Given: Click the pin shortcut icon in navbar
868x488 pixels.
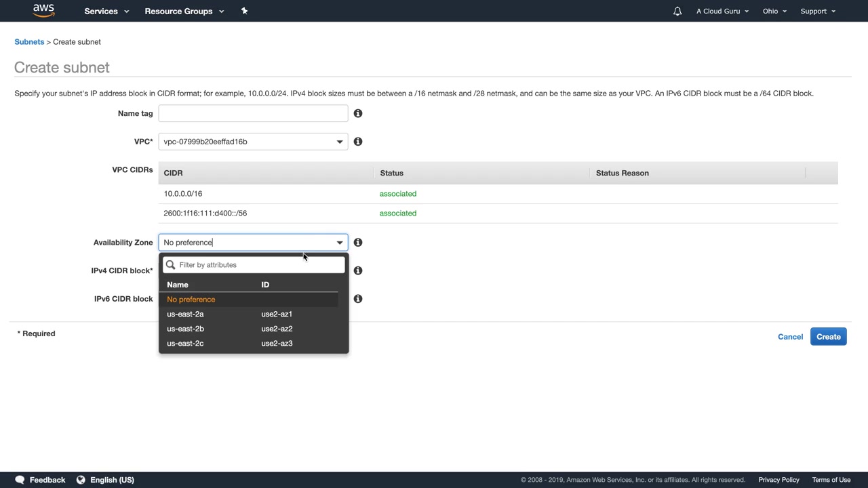Looking at the screenshot, I should pyautogui.click(x=244, y=11).
